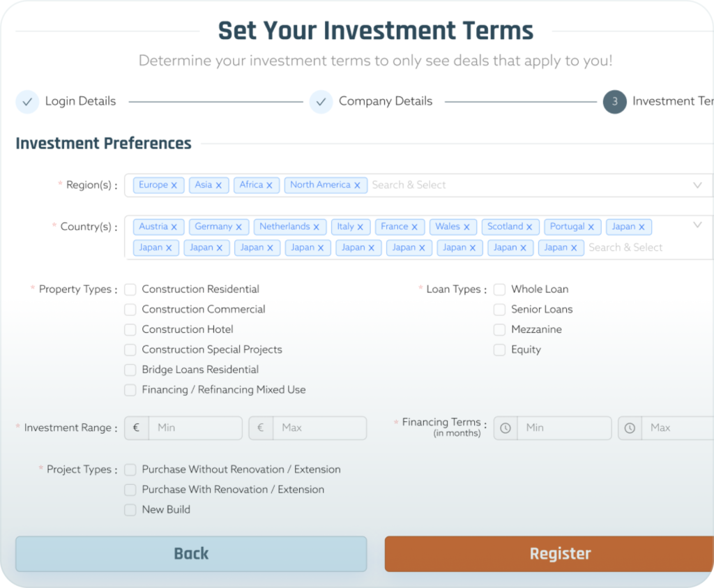The height and width of the screenshot is (588, 714).
Task: Tick the New Build project type
Action: point(130,510)
